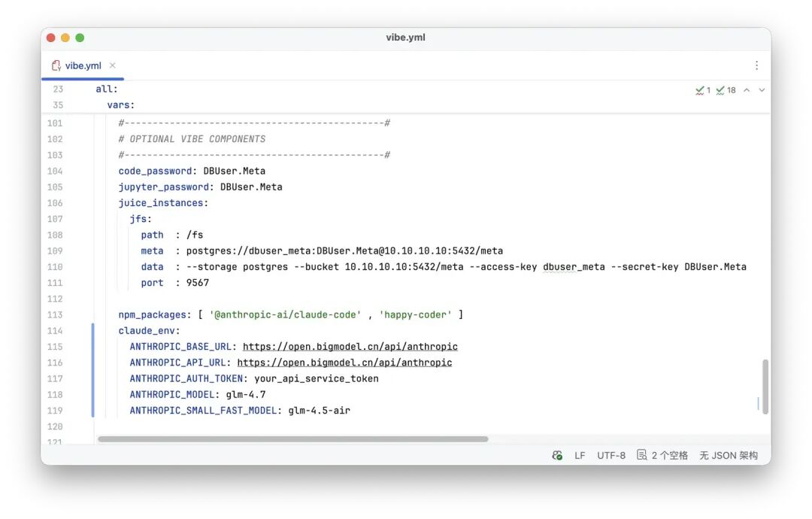Click the 'happy-coder' string

tap(415, 315)
